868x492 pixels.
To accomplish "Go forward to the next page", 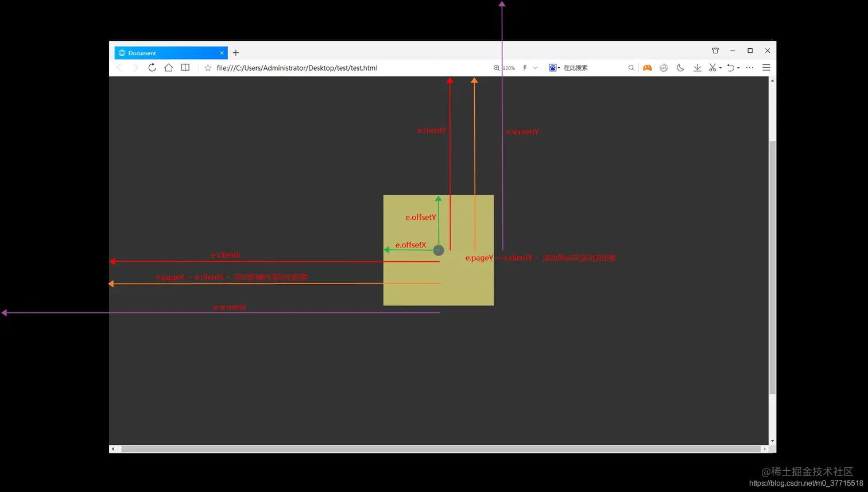I will (x=135, y=68).
